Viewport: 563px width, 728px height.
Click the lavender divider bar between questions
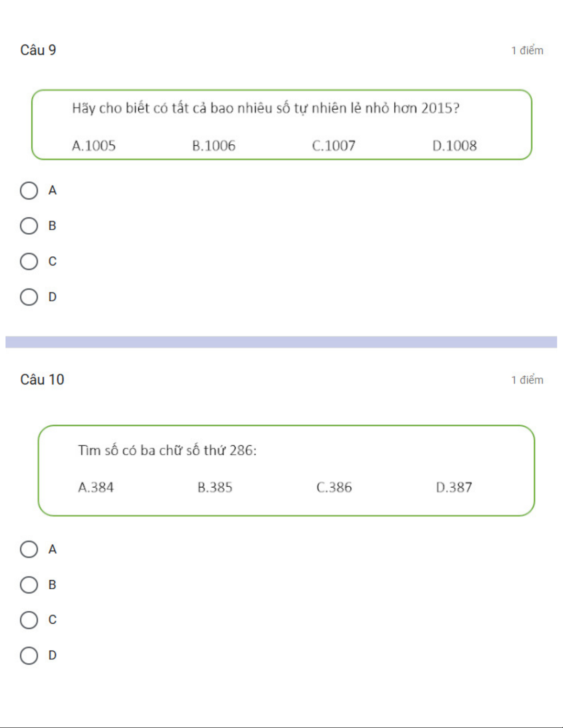coord(281,342)
